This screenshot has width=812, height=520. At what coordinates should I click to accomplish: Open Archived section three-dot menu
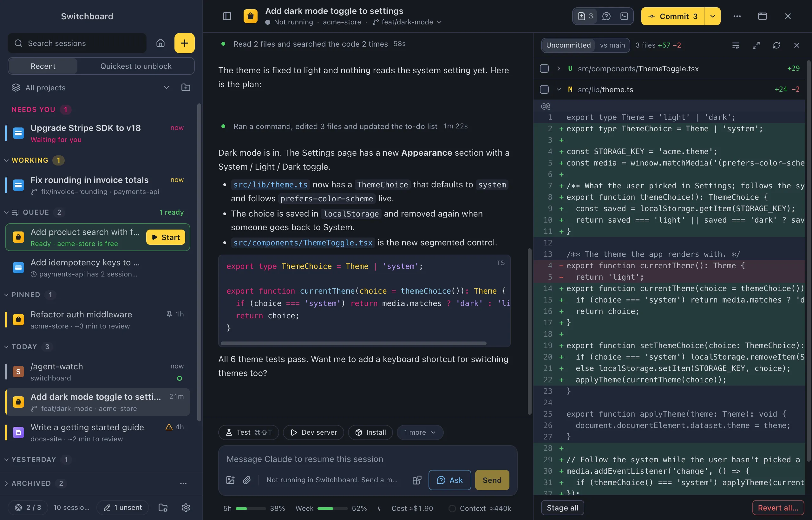183,483
